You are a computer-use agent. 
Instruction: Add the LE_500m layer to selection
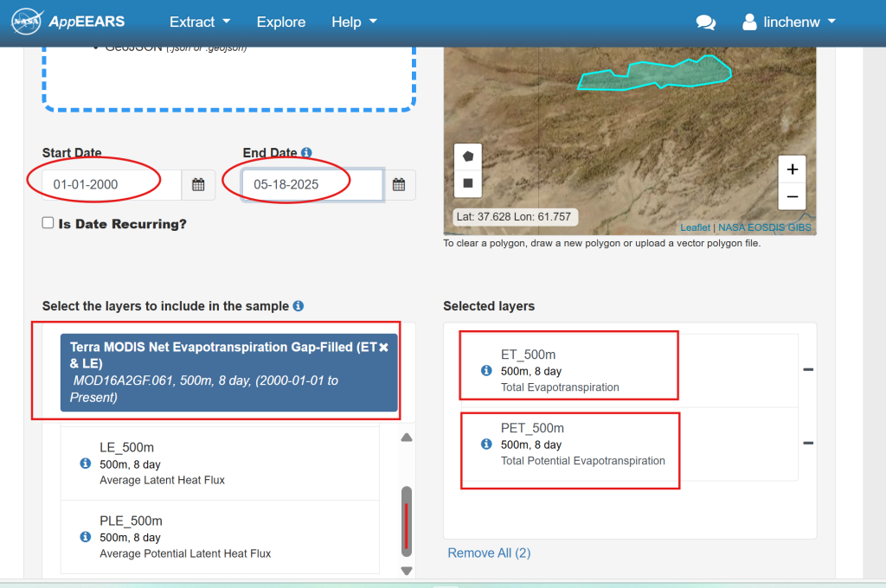pyautogui.click(x=220, y=463)
